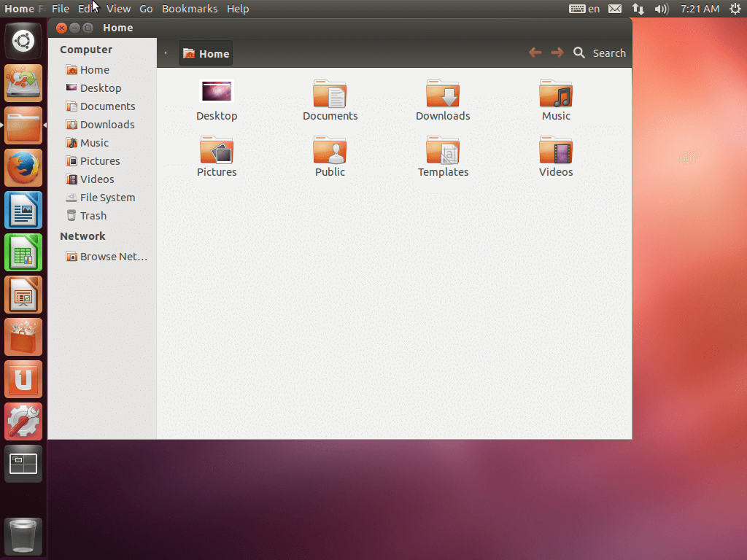Open Ubuntu Software Center from launcher
The height and width of the screenshot is (560, 747).
[23, 337]
